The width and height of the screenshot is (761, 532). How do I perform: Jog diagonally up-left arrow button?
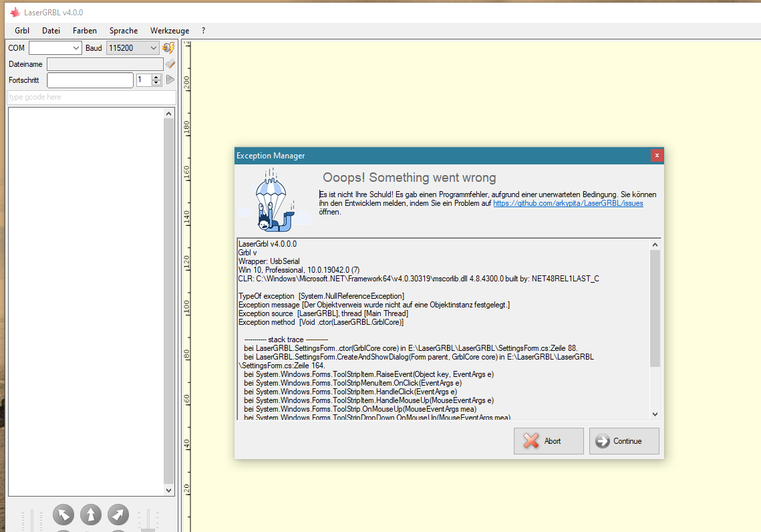[x=63, y=515]
